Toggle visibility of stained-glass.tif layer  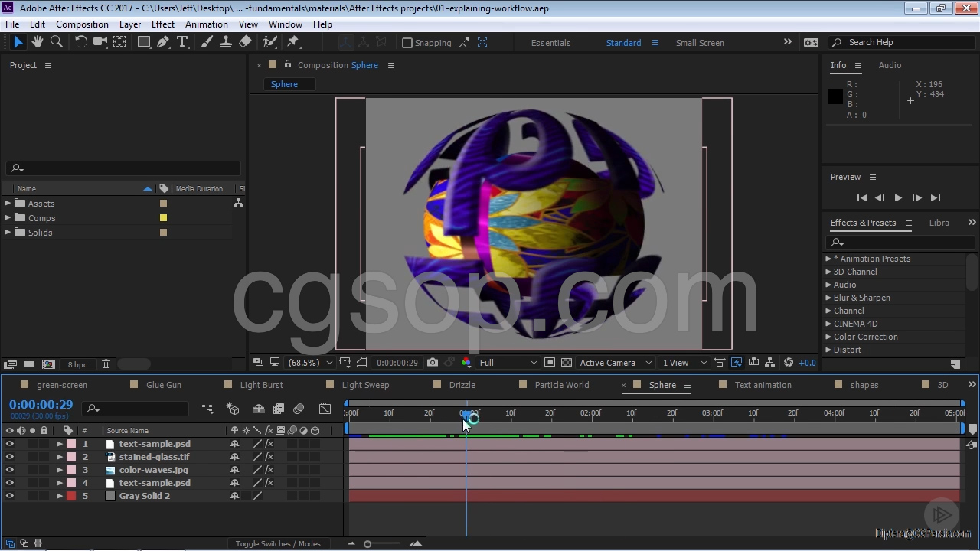(x=10, y=457)
